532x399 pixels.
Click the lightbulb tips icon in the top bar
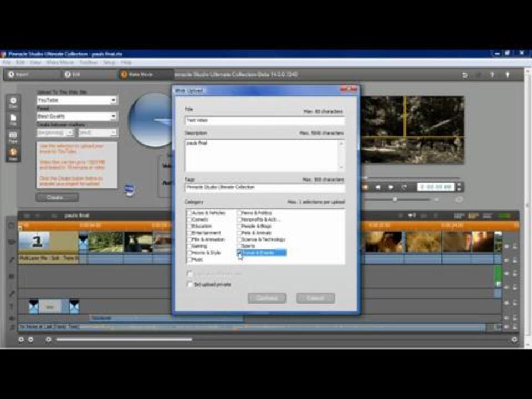pyautogui.click(x=508, y=75)
